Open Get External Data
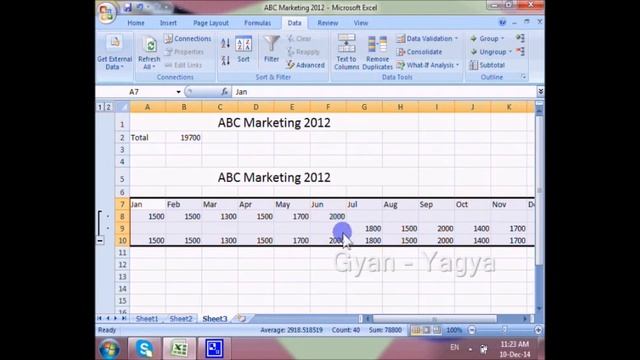 click(x=114, y=53)
